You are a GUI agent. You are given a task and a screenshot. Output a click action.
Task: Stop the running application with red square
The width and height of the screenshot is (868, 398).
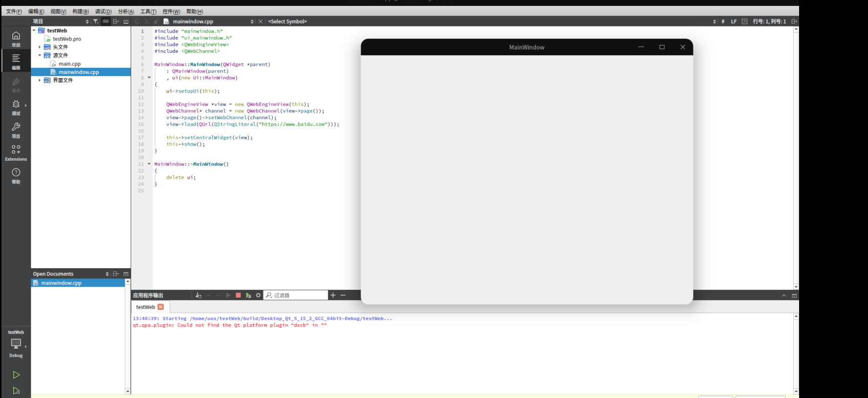(x=238, y=295)
